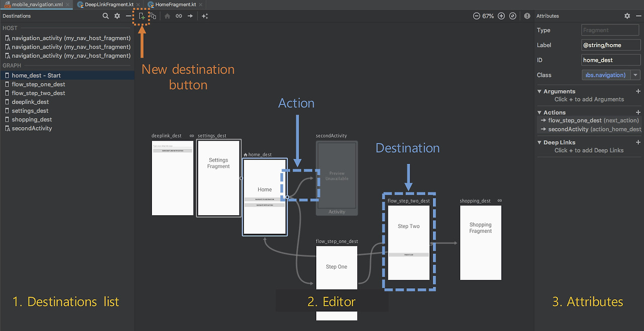Assign start destination with home icon
Image resolution: width=644 pixels, height=331 pixels.
[167, 16]
